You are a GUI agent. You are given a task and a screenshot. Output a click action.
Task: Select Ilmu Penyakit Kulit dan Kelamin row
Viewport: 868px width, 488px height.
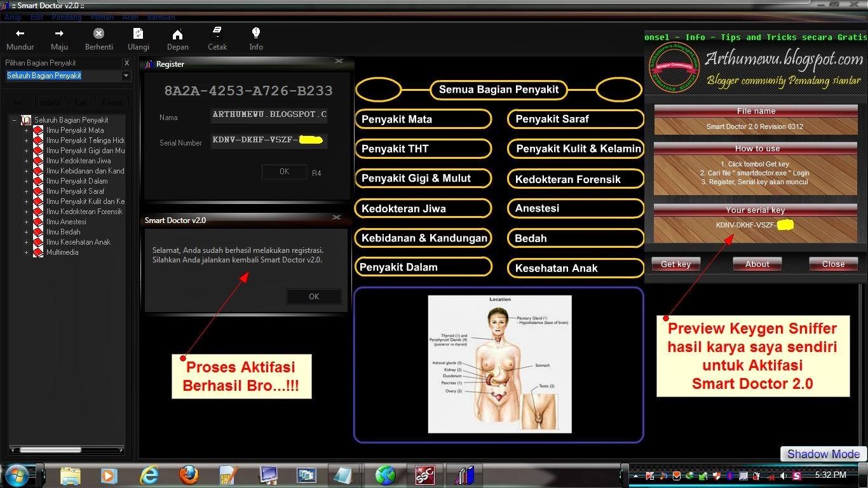coord(85,201)
